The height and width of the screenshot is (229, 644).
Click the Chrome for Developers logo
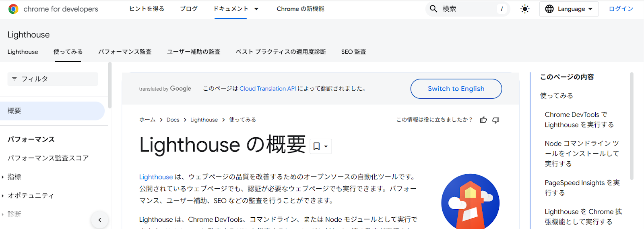click(x=53, y=9)
